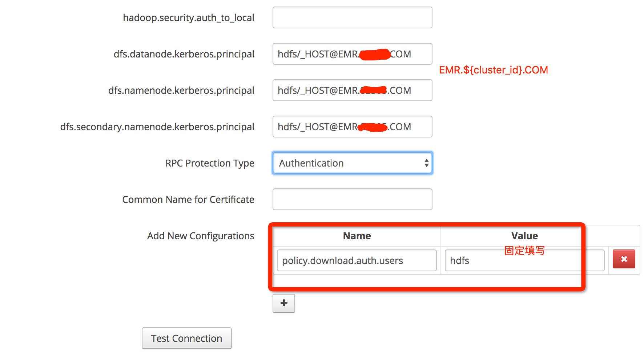The image size is (644, 360).
Task: Focus the hadoop.security.auth_to_local input field
Action: (353, 17)
